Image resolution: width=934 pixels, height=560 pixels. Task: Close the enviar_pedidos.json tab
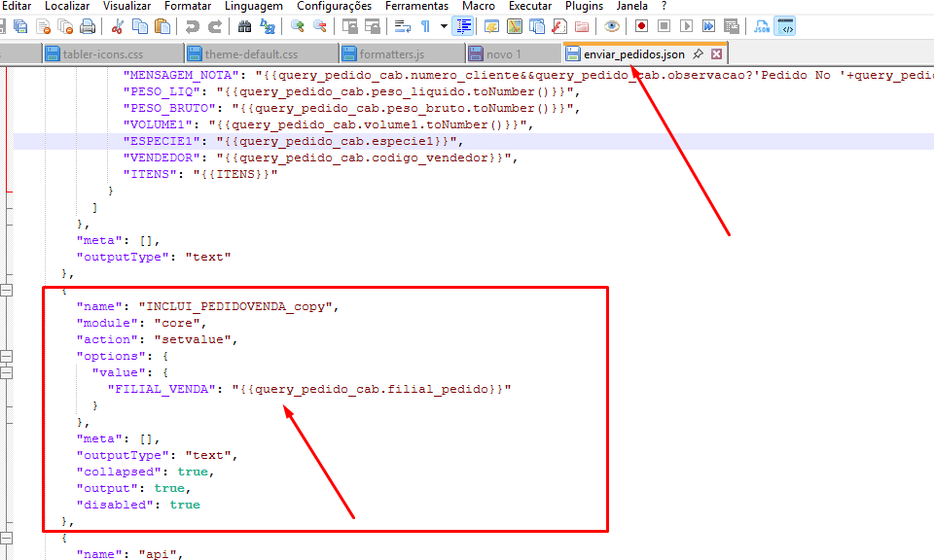[x=717, y=54]
